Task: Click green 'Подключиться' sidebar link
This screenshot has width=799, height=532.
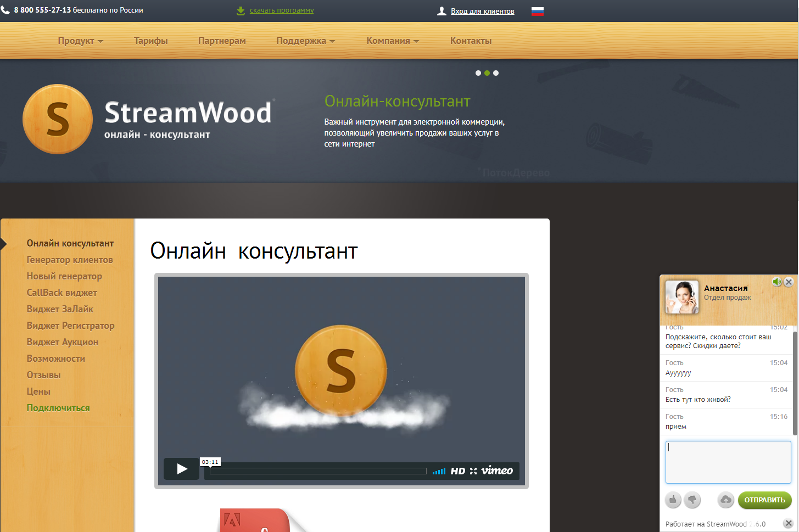Action: click(58, 408)
